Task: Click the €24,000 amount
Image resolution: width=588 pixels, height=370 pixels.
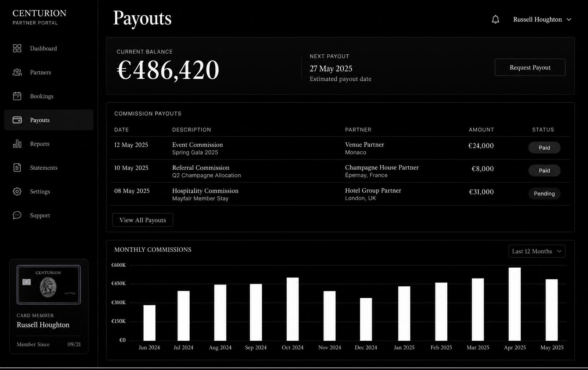Action: [481, 146]
